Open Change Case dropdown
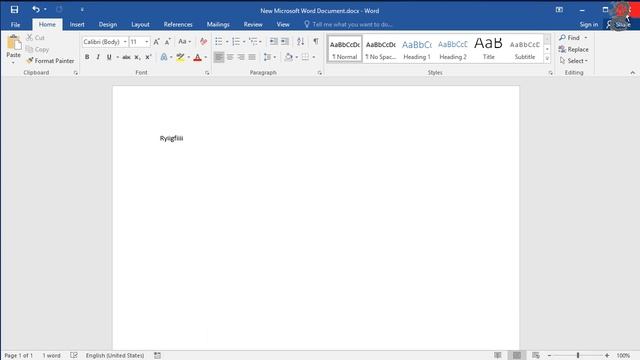This screenshot has width=640, height=360. [184, 42]
